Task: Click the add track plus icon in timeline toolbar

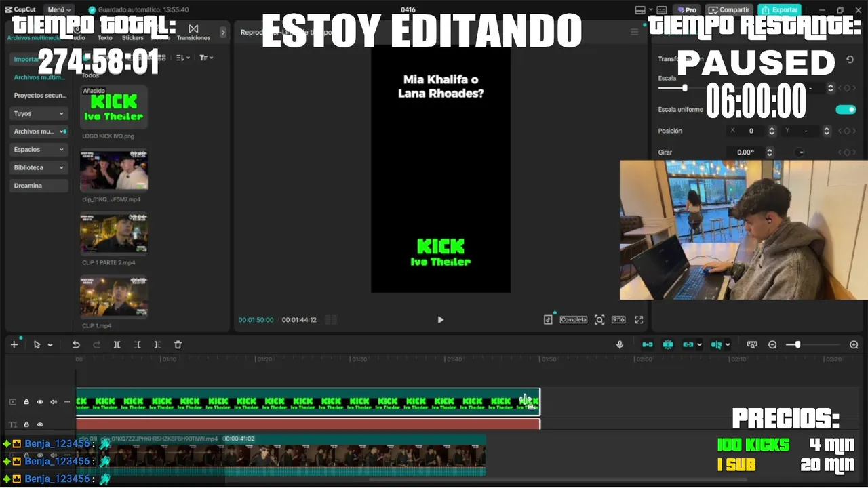Action: click(14, 344)
